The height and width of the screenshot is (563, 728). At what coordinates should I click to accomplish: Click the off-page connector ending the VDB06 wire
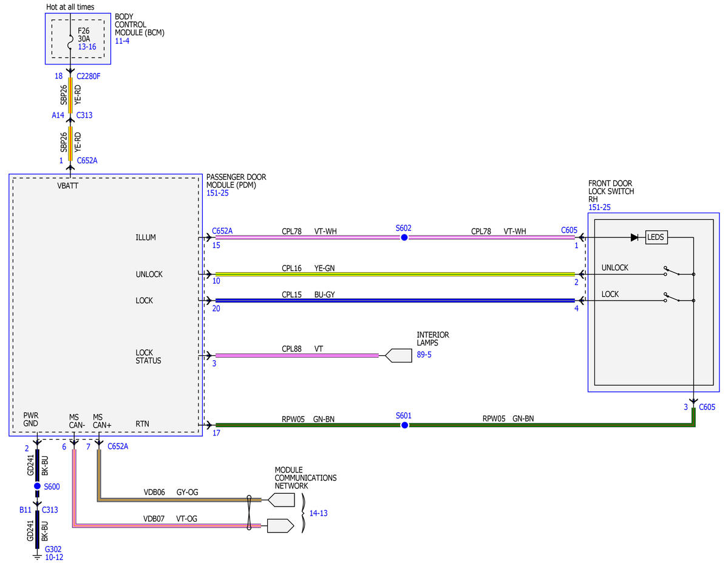point(281,500)
